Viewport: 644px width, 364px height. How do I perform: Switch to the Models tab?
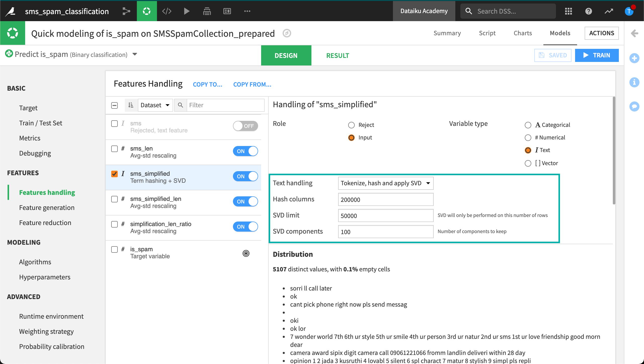[560, 33]
